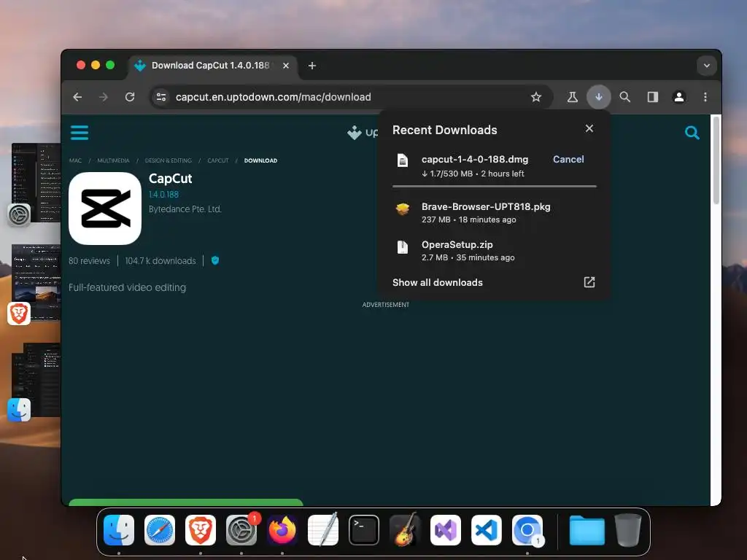
Task: Open TextEdit from the Dock
Action: (x=323, y=530)
